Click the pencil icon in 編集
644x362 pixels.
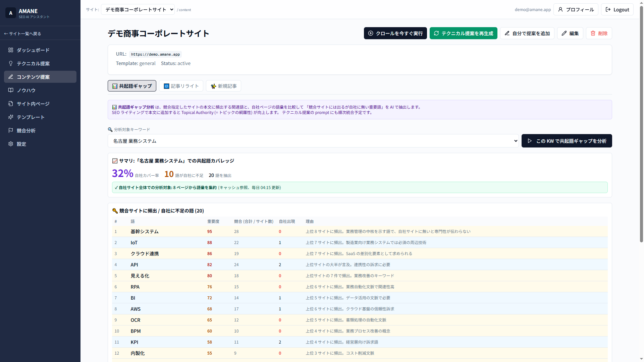point(564,33)
